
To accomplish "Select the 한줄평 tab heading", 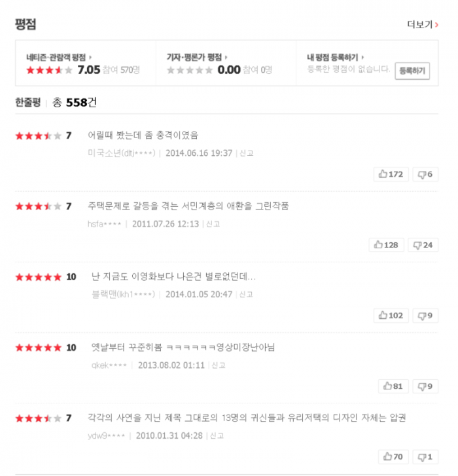I will point(28,102).
